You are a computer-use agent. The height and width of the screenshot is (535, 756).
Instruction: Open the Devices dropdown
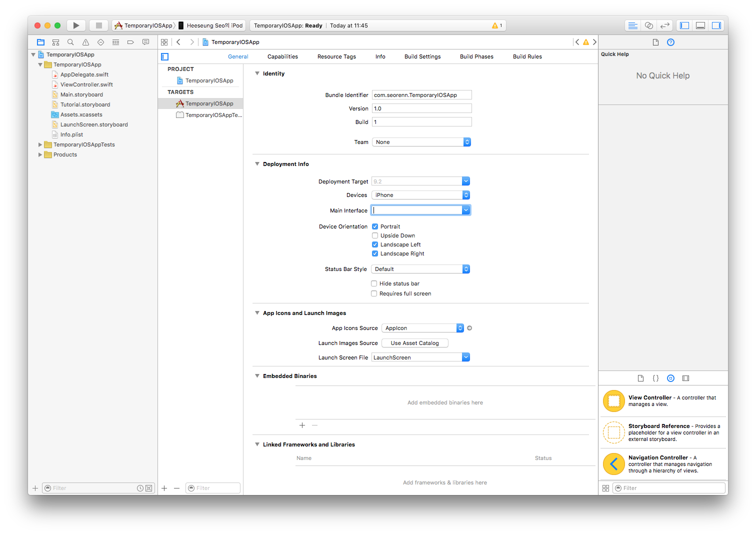tap(420, 195)
